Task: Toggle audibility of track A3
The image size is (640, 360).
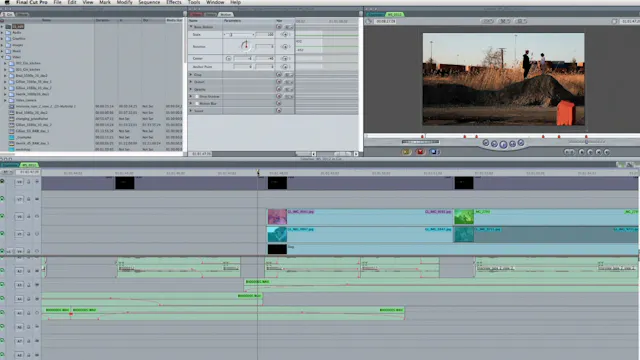Action: pos(2,284)
